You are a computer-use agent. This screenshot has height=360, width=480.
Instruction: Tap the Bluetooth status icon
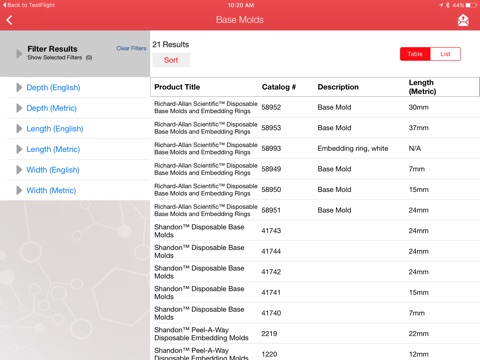448,5
